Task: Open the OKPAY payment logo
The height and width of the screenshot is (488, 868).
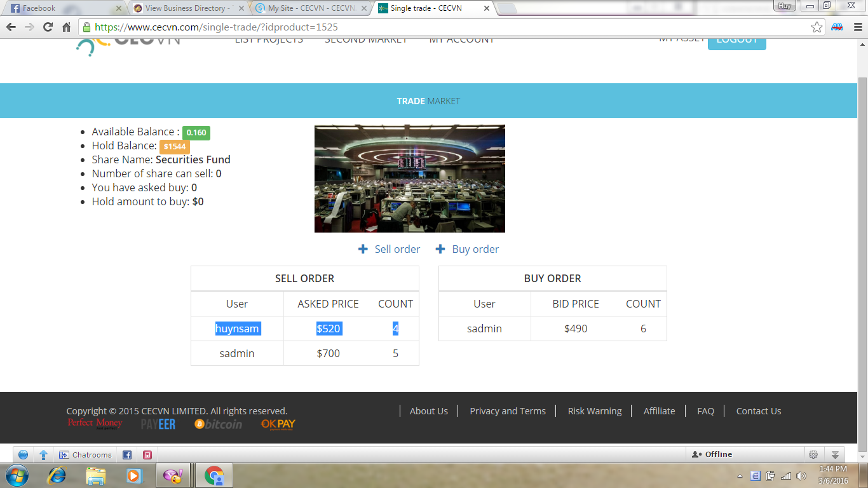Action: click(278, 424)
